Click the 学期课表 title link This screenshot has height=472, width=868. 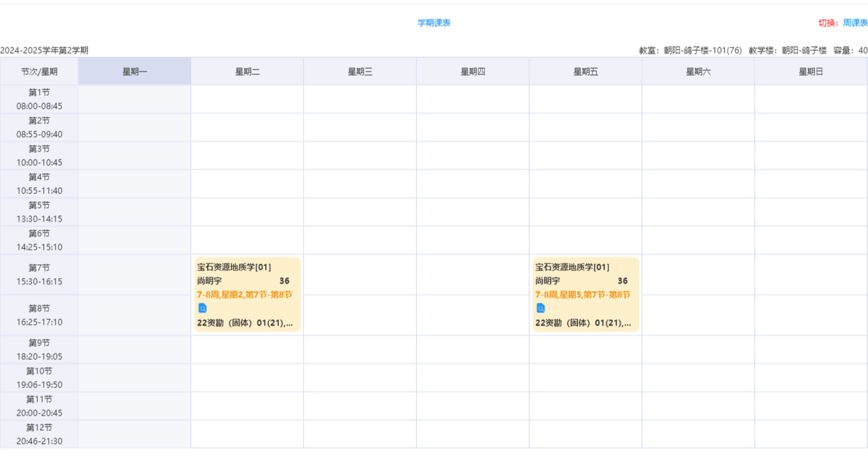(x=433, y=23)
